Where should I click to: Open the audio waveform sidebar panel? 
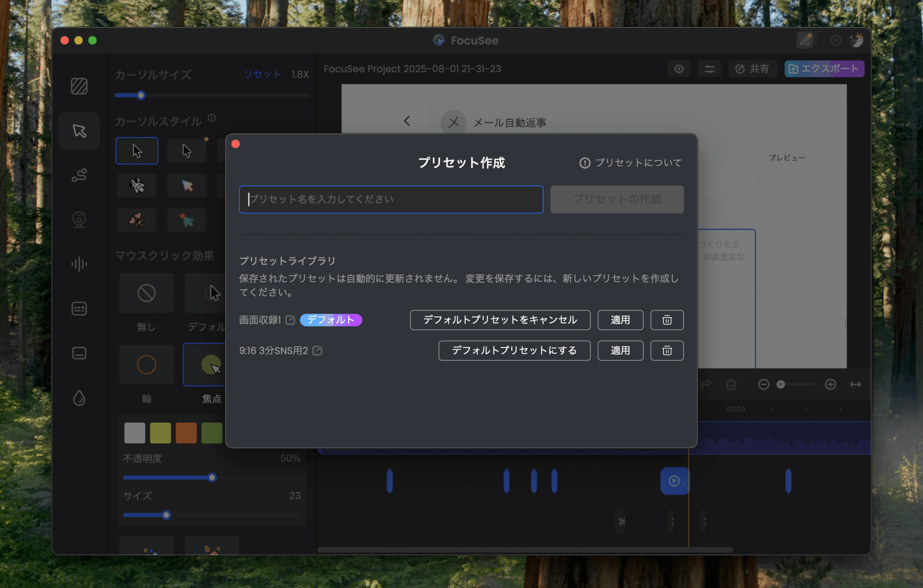[x=79, y=264]
